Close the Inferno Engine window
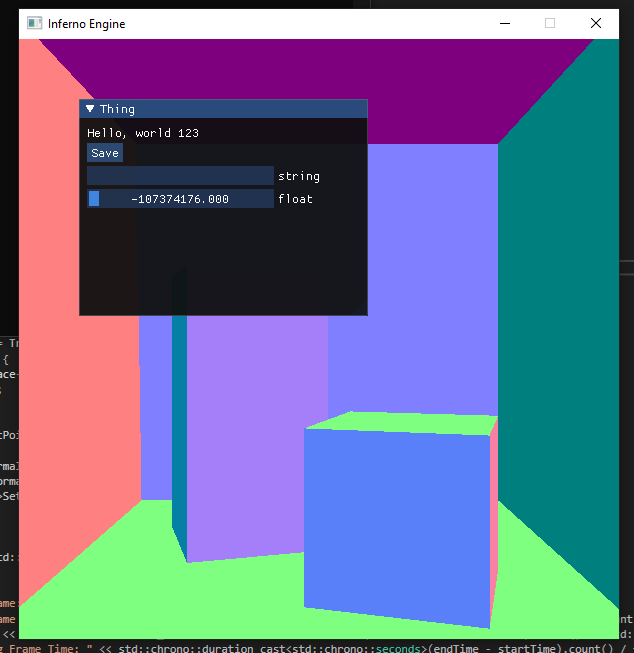The image size is (634, 653). (x=596, y=23)
